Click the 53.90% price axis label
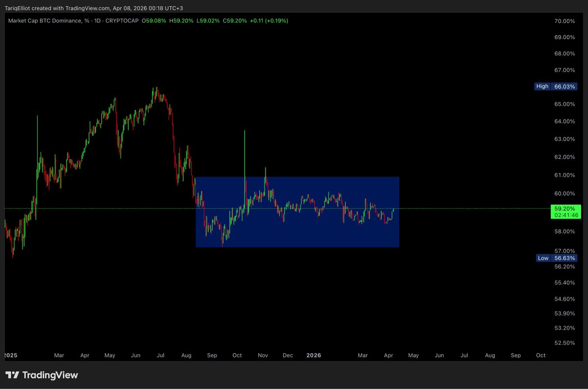Image resolution: width=588 pixels, height=389 pixels. [564, 313]
